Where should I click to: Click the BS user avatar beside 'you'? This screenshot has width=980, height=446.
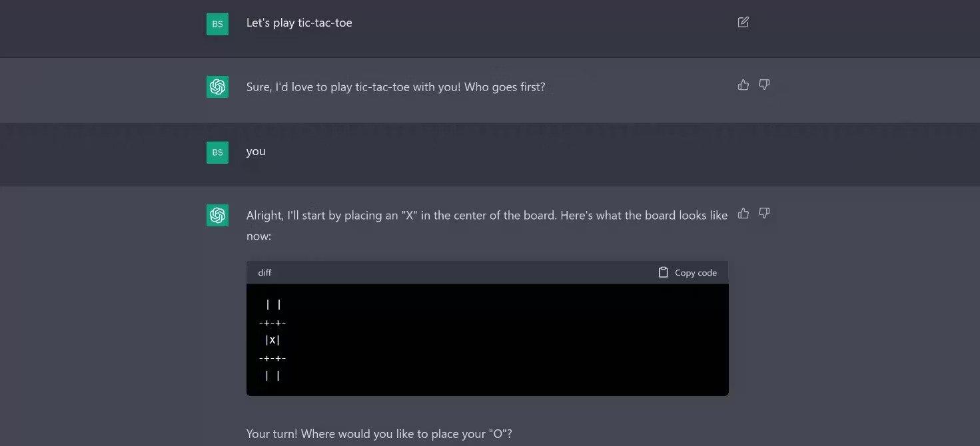click(217, 152)
